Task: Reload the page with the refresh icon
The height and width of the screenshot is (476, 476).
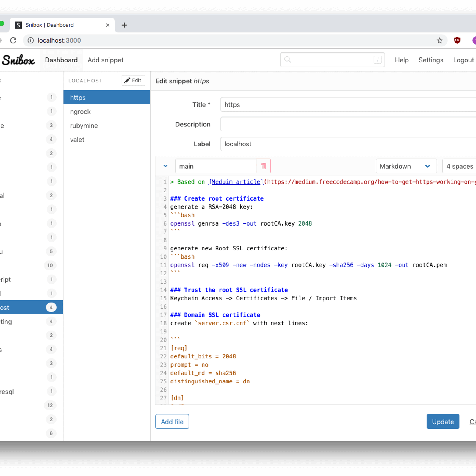Action: 13,40
